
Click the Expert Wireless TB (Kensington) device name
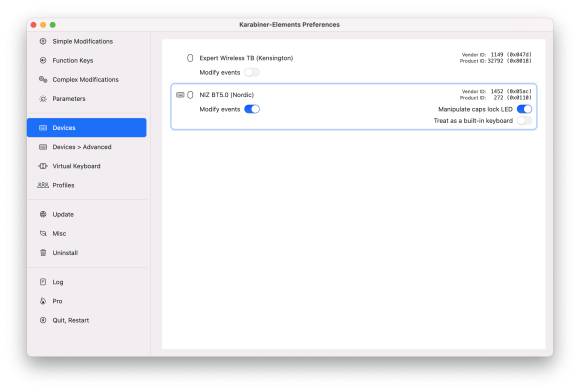point(246,58)
